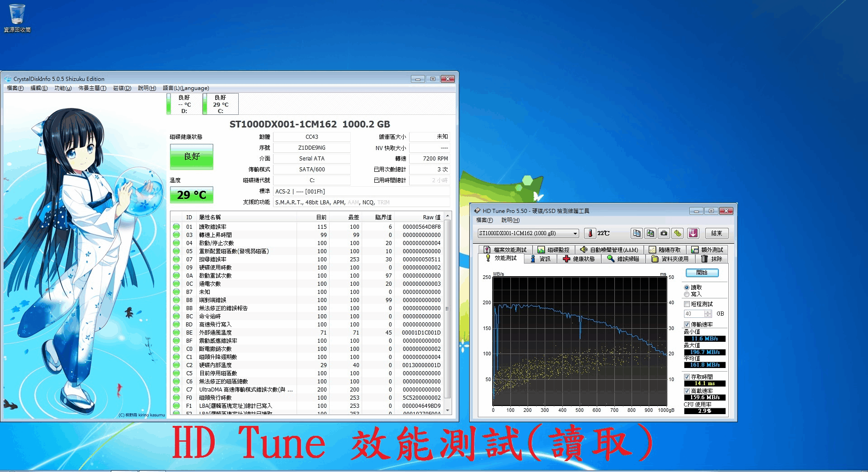This screenshot has width=868, height=472.
Task: Click the 開始 button in HD Tune
Action: point(702,273)
